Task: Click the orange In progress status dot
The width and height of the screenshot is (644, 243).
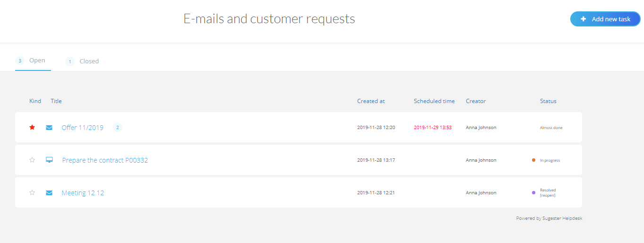Action: click(x=533, y=160)
